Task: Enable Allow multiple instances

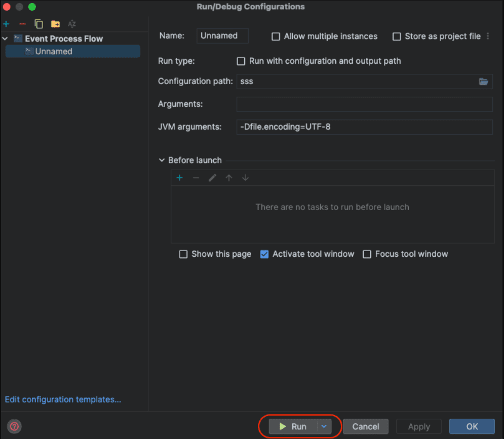Action: tap(275, 36)
